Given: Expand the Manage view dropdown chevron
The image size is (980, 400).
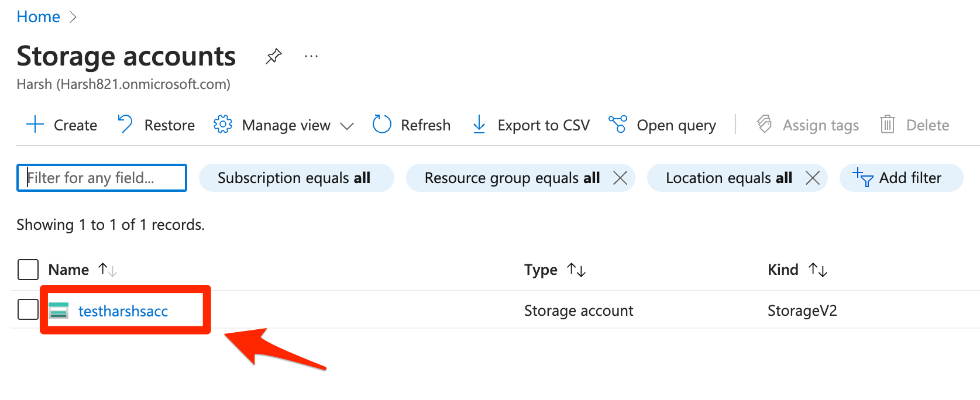Looking at the screenshot, I should [347, 126].
